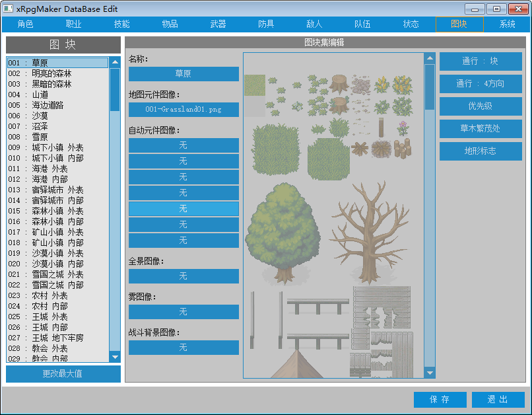Click the name field 草原
532x415 pixels.
183,74
